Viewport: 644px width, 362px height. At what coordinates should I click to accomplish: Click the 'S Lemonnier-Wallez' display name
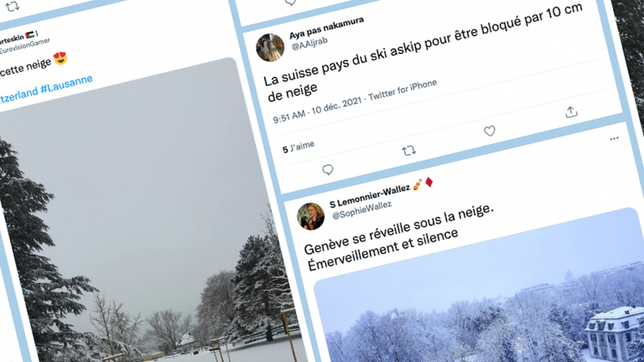(370, 196)
